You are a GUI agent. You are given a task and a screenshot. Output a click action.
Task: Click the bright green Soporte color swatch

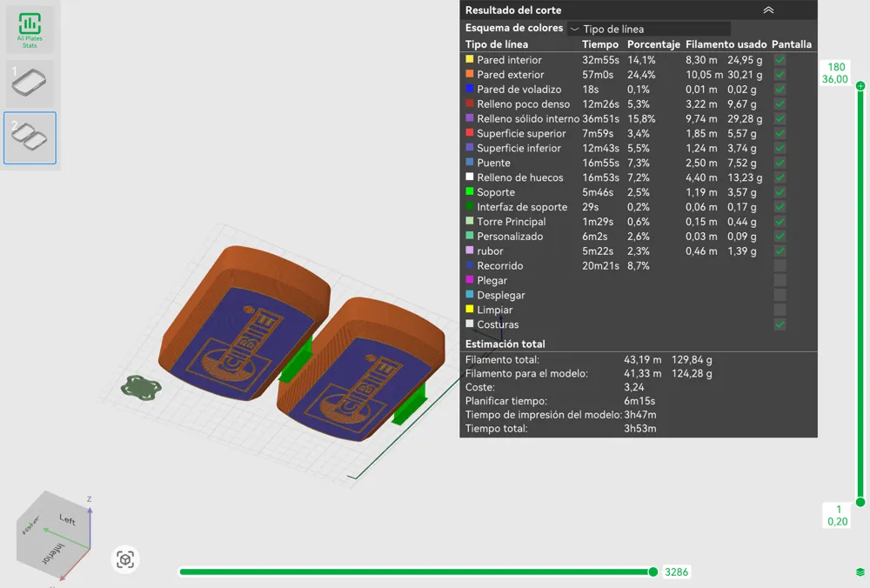point(470,191)
